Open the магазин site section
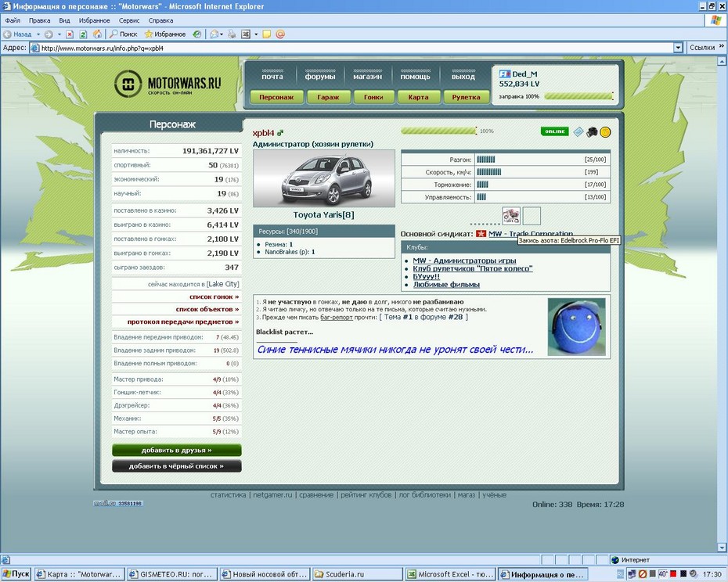This screenshot has height=582, width=728. 367,77
